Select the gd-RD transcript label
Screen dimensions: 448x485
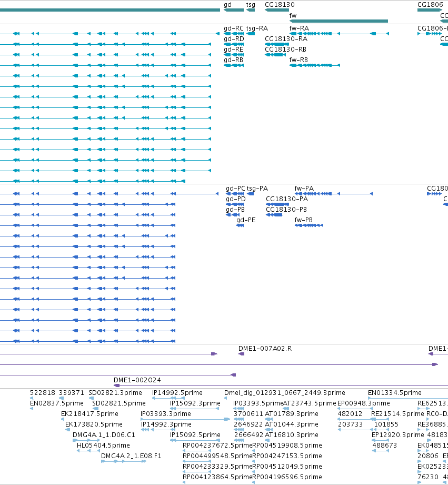tap(234, 39)
